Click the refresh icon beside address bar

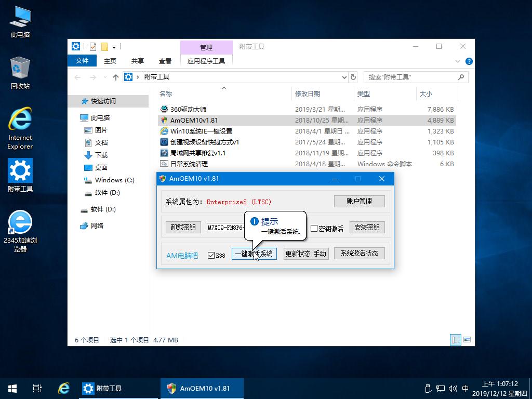[x=353, y=77]
